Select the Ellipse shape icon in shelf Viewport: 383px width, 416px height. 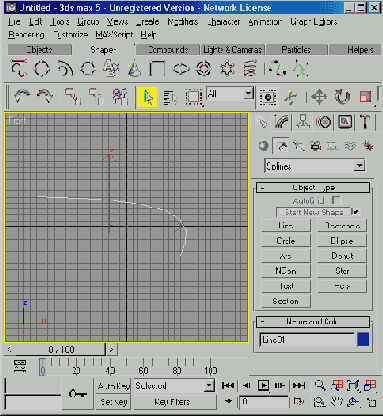pyautogui.click(x=181, y=69)
